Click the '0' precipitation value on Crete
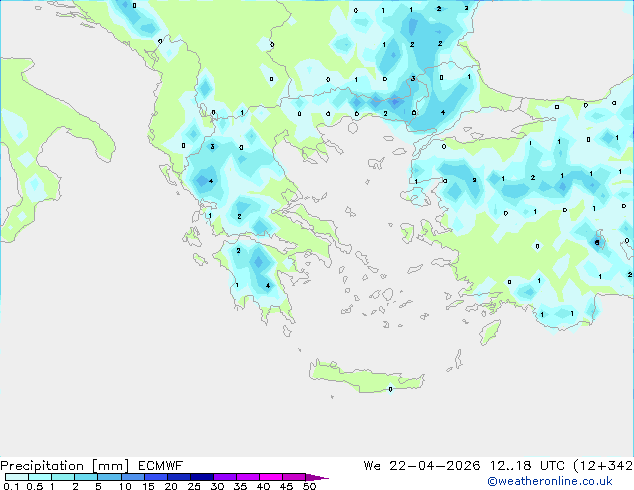Screen dimensions: 634x490 (390, 389)
